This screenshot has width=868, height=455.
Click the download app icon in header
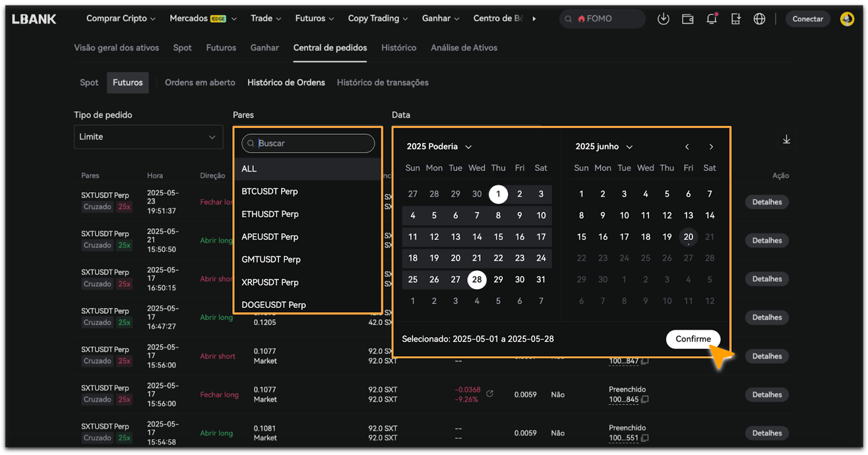click(x=663, y=19)
